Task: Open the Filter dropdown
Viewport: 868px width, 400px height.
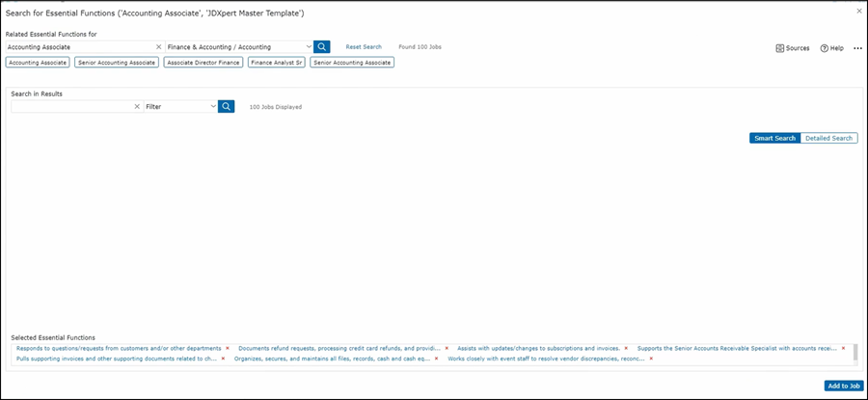Action: click(213, 107)
